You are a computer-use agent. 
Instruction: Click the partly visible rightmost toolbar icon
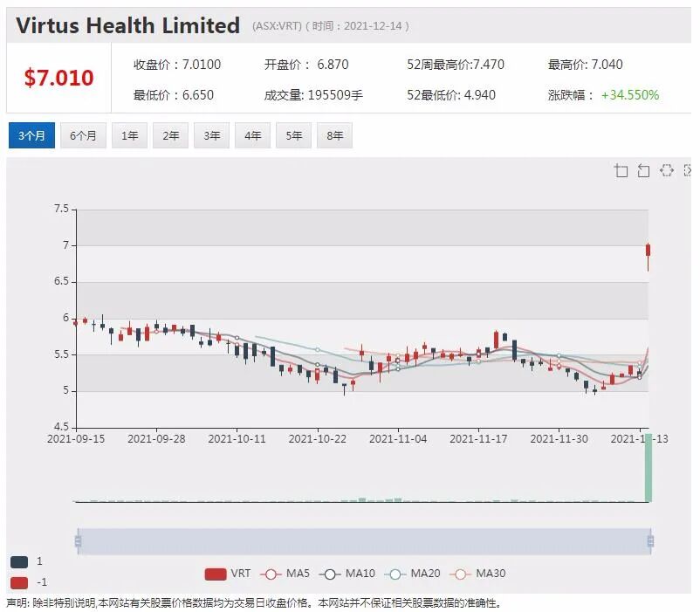(x=688, y=170)
